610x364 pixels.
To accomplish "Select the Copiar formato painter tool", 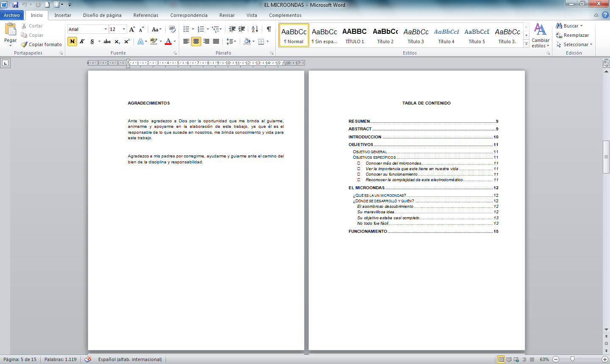I will [x=24, y=44].
